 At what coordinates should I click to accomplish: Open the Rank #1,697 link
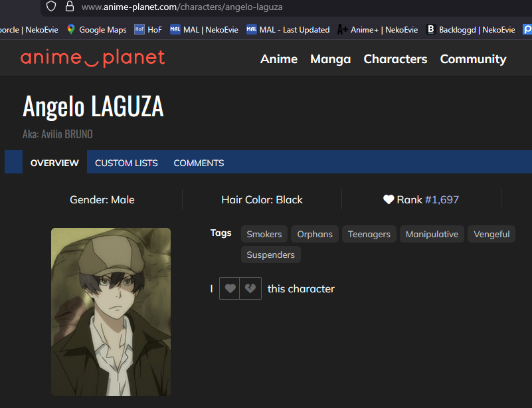tap(442, 199)
